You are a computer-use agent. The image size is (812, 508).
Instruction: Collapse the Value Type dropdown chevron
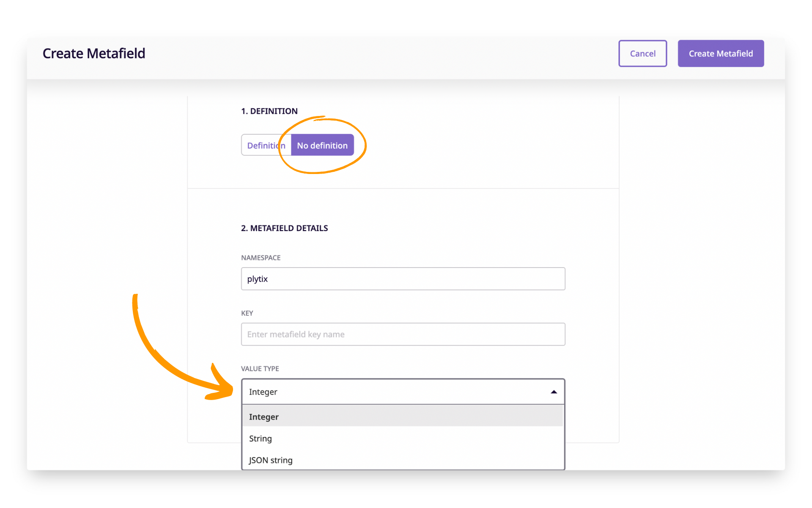(554, 392)
